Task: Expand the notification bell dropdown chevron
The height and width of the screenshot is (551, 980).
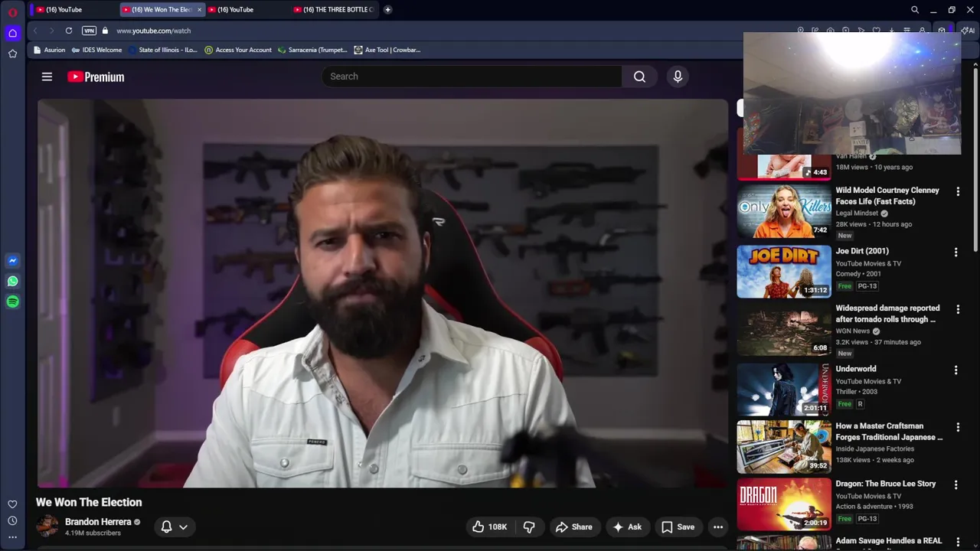Action: tap(183, 527)
